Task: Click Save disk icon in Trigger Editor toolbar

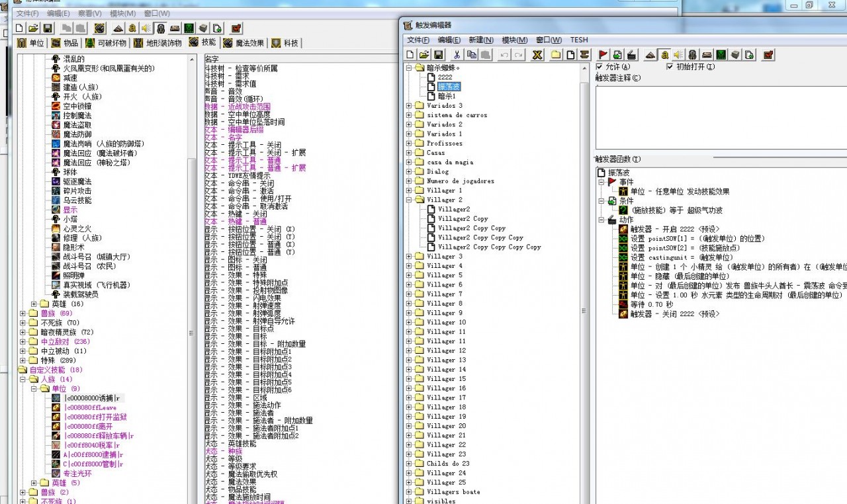Action: click(437, 55)
